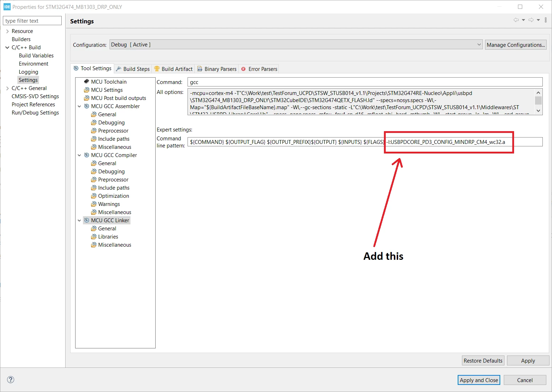Click the Cancel button
Image resolution: width=552 pixels, height=392 pixels.
click(525, 380)
